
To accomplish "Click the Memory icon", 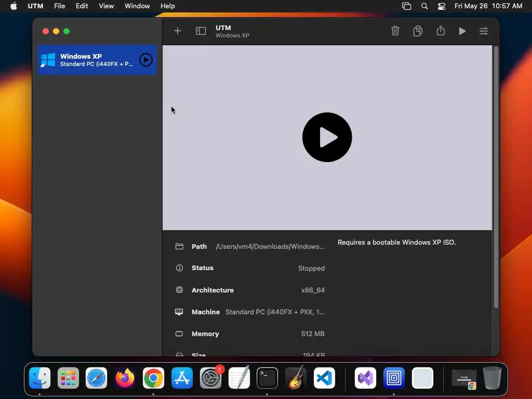I will (x=179, y=334).
